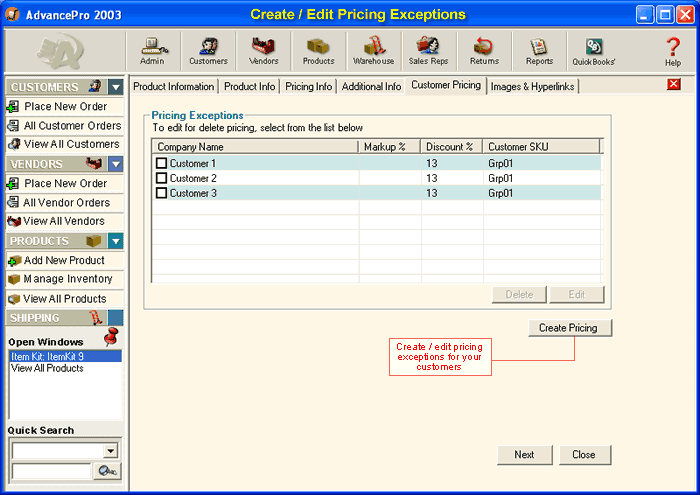The height and width of the screenshot is (495, 700).
Task: Collapse the PRODUCTS sidebar section arrow
Action: pos(116,241)
